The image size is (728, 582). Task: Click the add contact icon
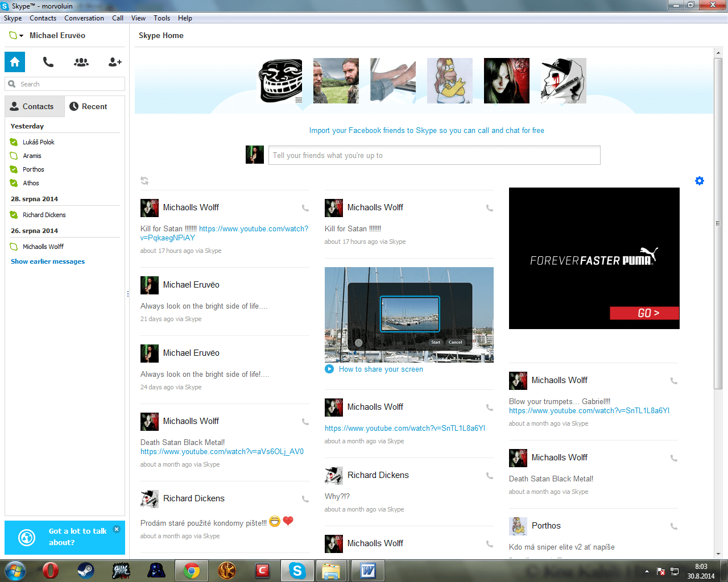[x=115, y=62]
